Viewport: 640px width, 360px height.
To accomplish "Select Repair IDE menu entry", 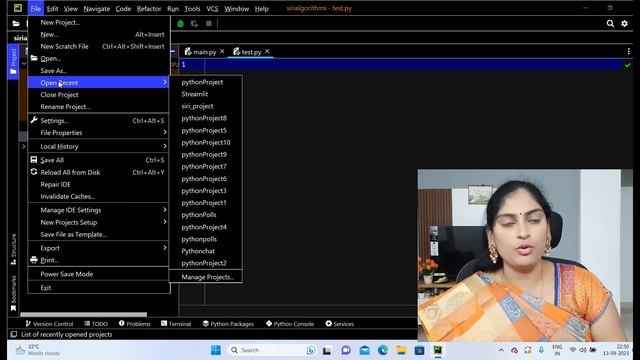I will (x=99, y=184).
